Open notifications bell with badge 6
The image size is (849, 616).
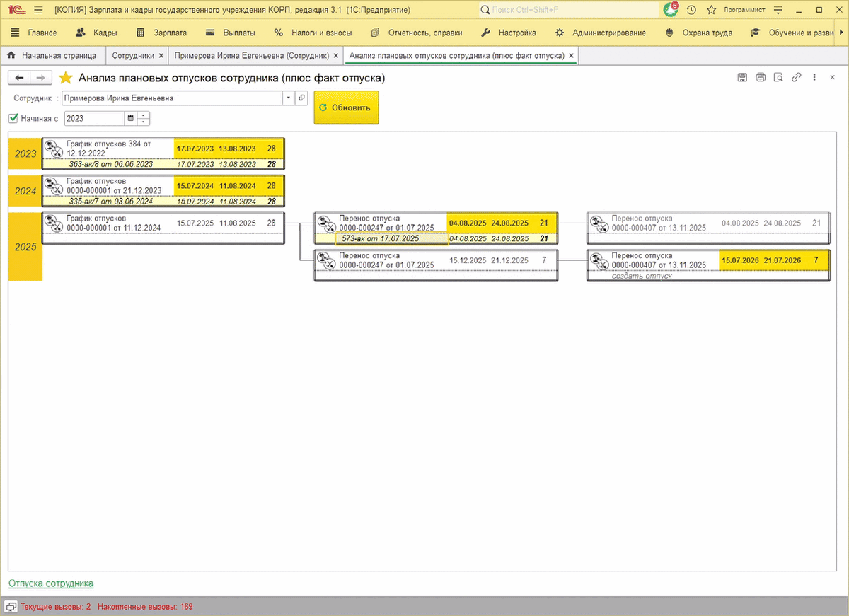670,10
